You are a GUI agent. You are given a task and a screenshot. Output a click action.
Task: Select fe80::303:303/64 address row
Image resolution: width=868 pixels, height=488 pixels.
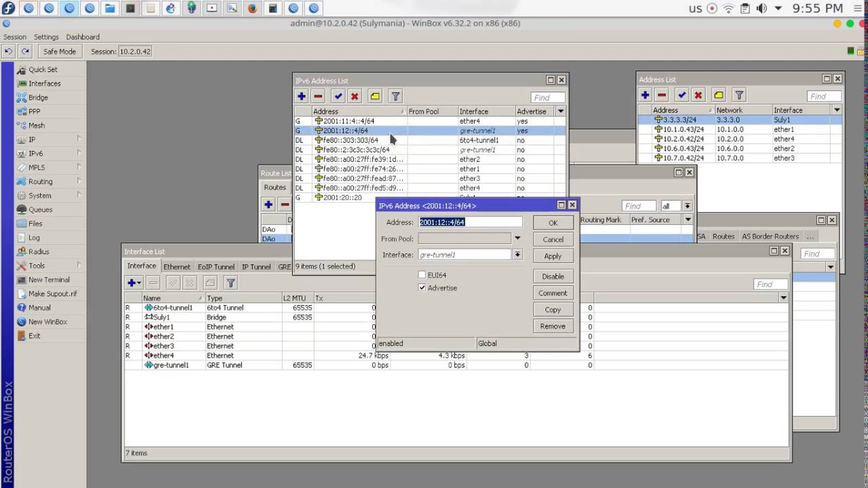pos(429,140)
